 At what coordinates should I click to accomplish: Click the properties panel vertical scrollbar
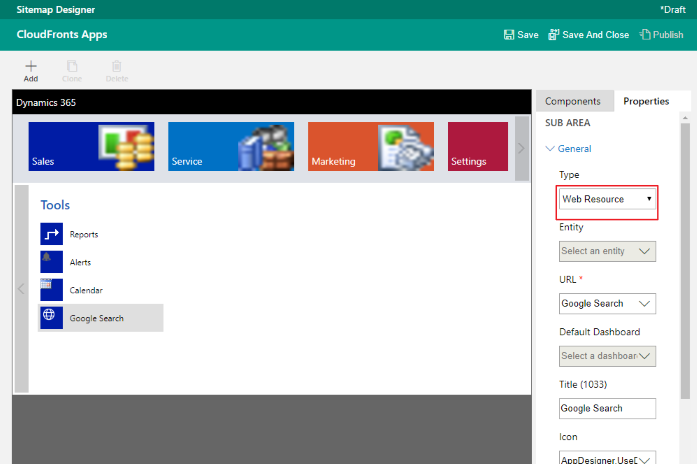(x=685, y=261)
